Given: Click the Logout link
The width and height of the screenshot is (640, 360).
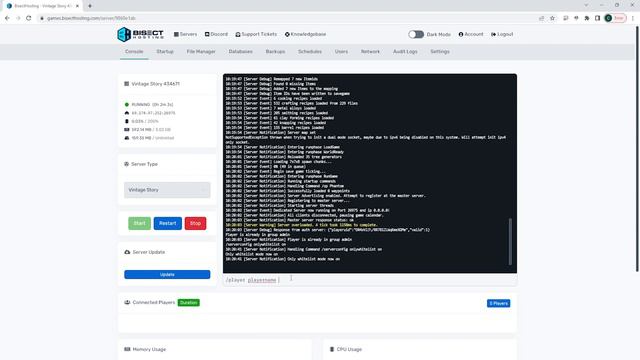Looking at the screenshot, I should tap(502, 34).
